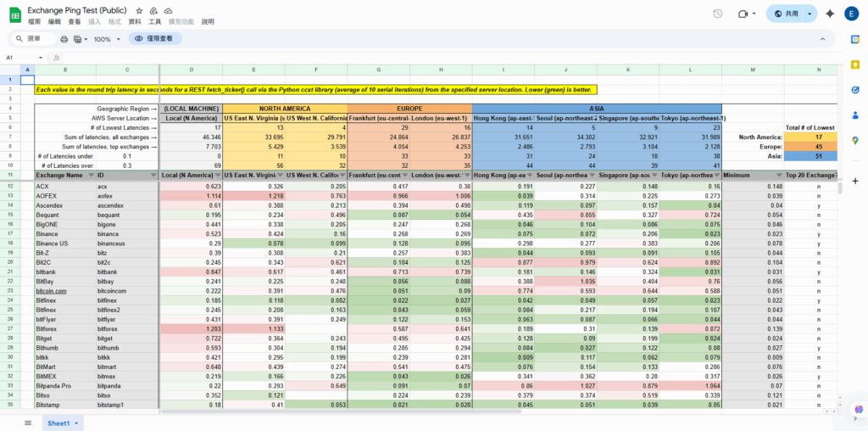
Task: Open Google Maps side panel
Action: click(855, 141)
